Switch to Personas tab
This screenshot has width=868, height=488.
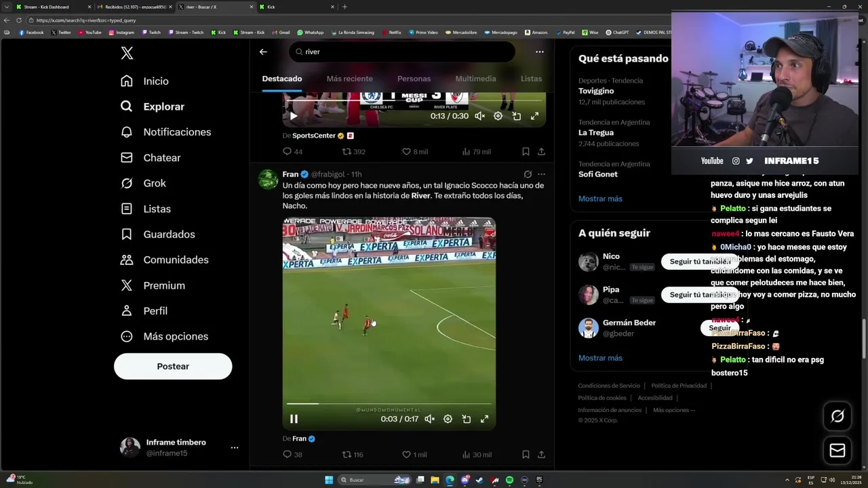pos(414,79)
